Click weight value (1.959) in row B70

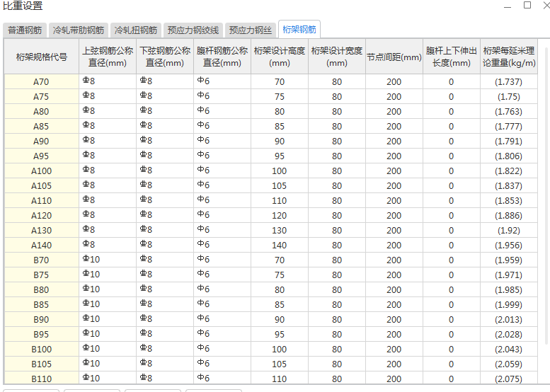click(509, 260)
